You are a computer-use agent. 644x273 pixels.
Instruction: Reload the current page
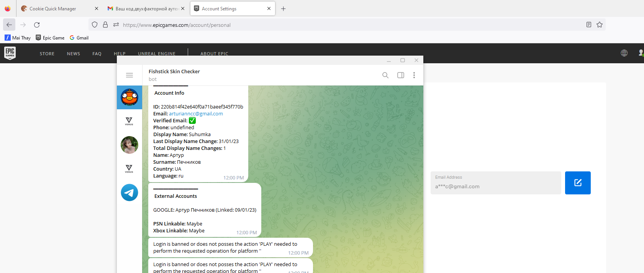[37, 25]
